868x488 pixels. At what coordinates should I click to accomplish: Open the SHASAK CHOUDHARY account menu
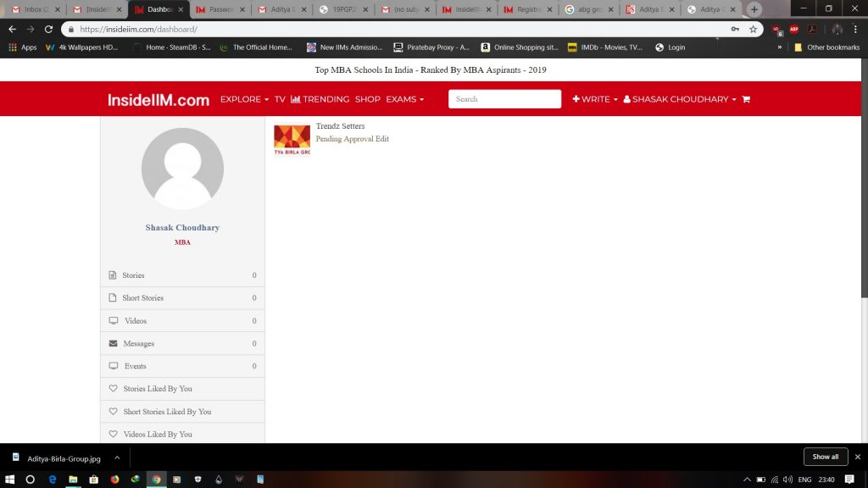click(680, 99)
